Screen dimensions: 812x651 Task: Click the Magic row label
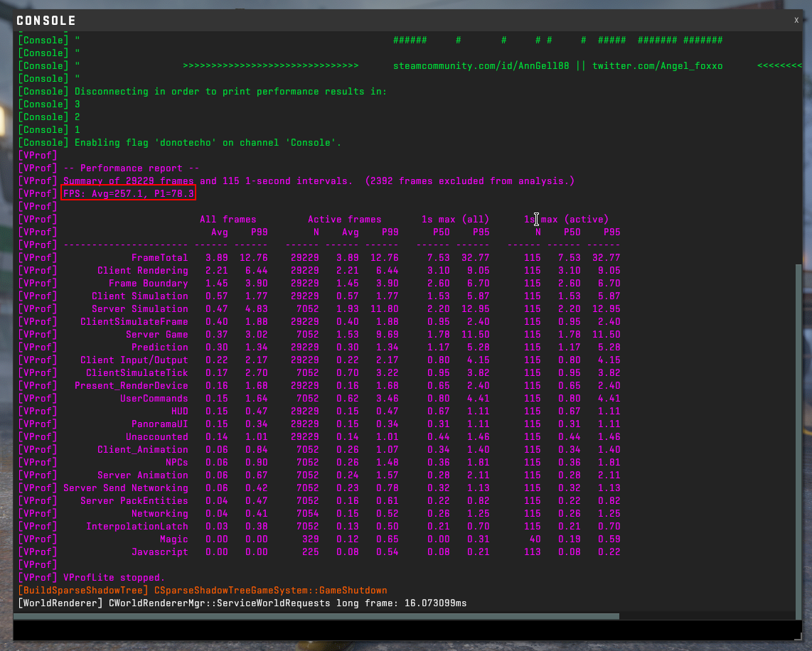173,539
